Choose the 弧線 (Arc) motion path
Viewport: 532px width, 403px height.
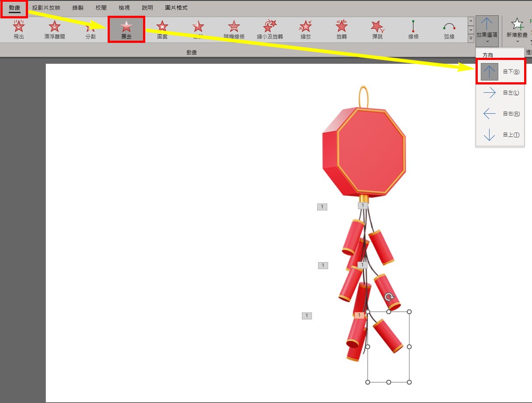point(449,30)
